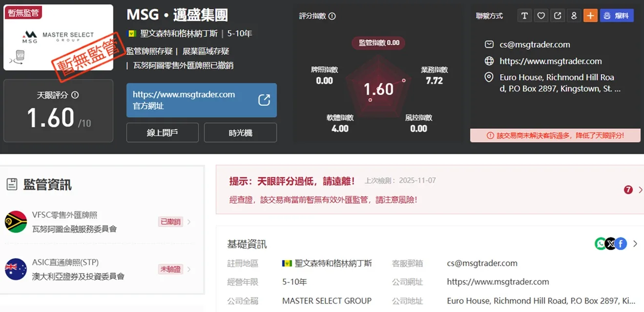Click the 時光機 button
This screenshot has width=644, height=312.
coord(240,133)
